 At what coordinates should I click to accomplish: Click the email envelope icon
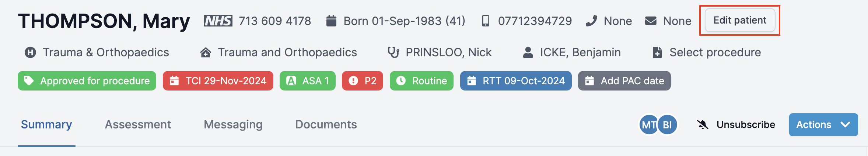pos(651,21)
